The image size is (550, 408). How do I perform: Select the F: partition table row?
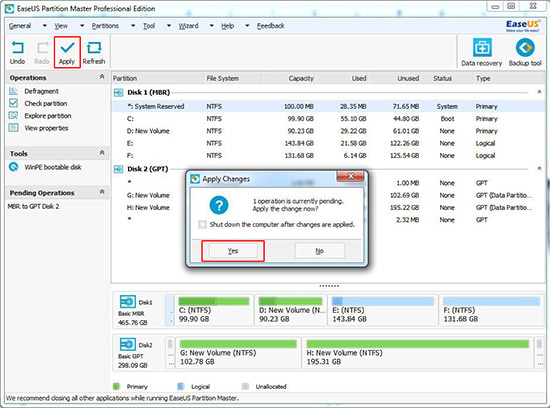coord(328,155)
